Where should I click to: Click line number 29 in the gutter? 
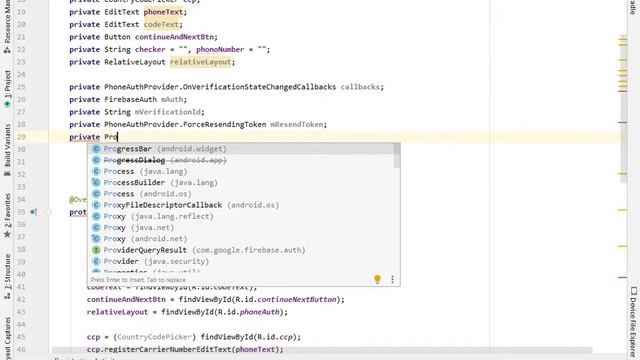click(21, 137)
